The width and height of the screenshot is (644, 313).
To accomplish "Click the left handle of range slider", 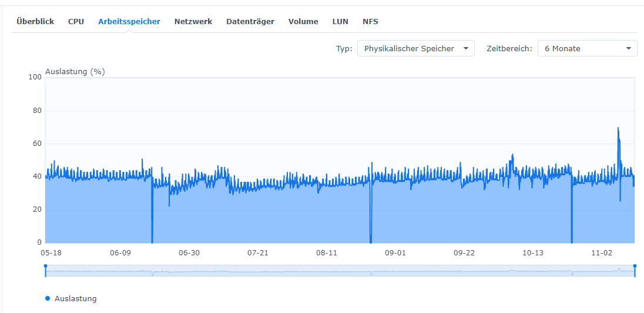I will (x=45, y=271).
